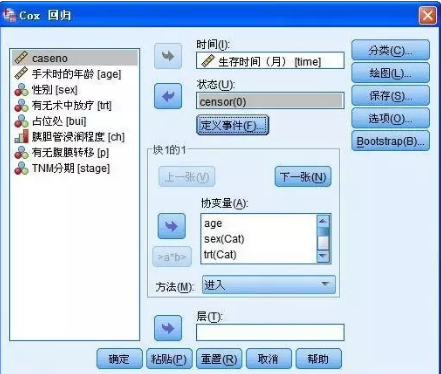
Task: Click the 上一张(V) block button
Action: (187, 177)
